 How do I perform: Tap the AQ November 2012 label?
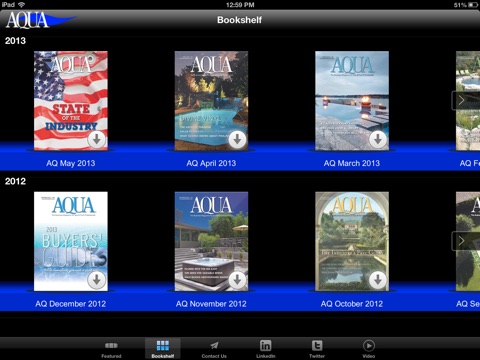[211, 304]
